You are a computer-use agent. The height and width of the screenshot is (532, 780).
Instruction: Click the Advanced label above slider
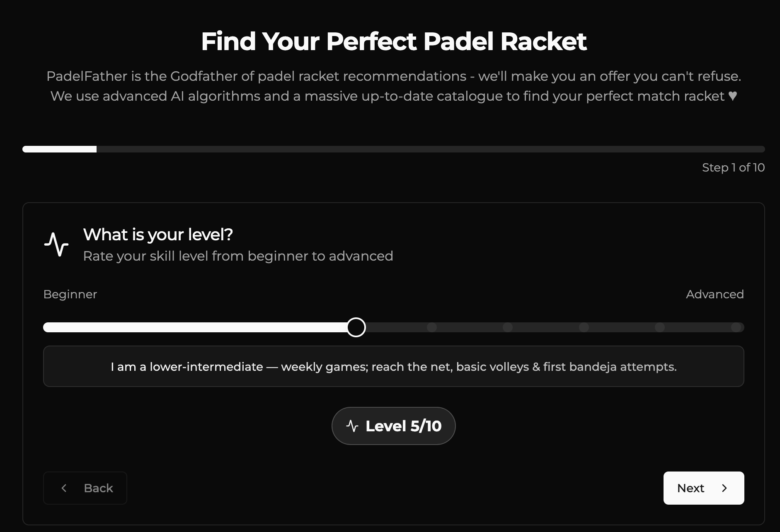715,294
